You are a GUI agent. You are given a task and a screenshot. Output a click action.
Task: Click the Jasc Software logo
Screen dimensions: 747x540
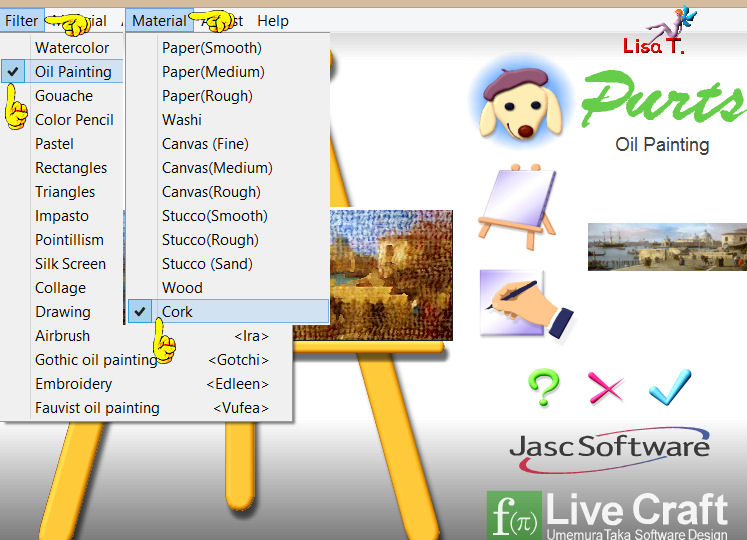[x=610, y=449]
